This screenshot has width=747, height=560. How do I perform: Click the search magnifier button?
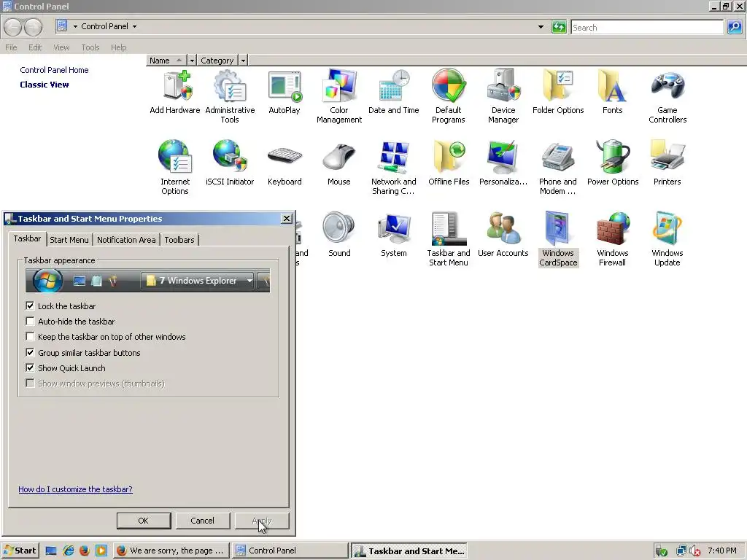point(734,27)
